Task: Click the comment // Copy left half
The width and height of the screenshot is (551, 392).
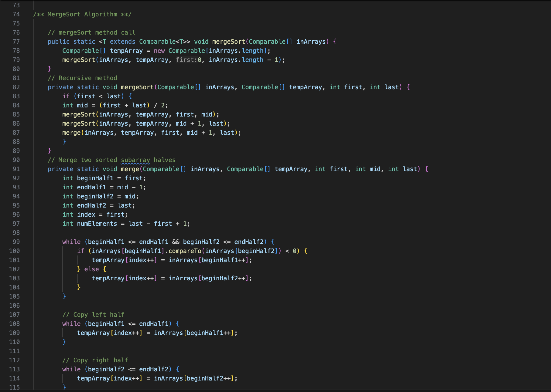Action: [93, 315]
